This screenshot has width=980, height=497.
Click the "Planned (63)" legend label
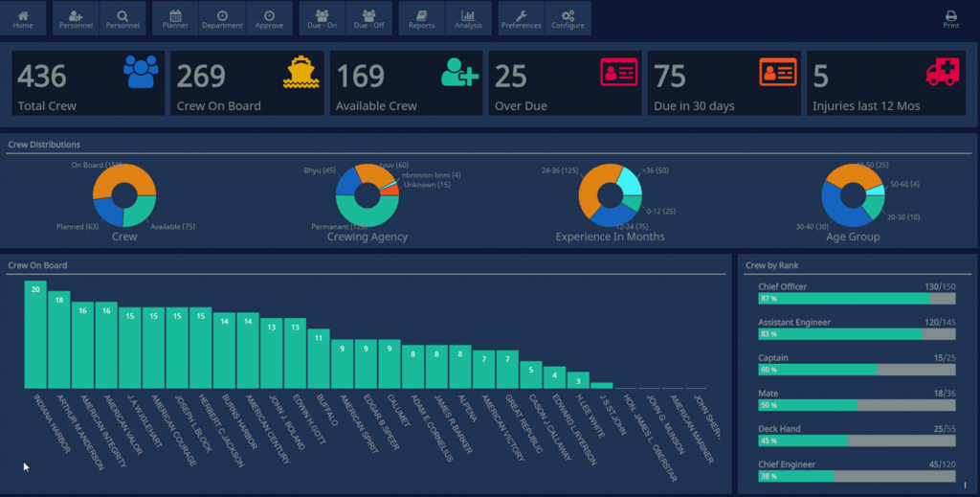(77, 226)
